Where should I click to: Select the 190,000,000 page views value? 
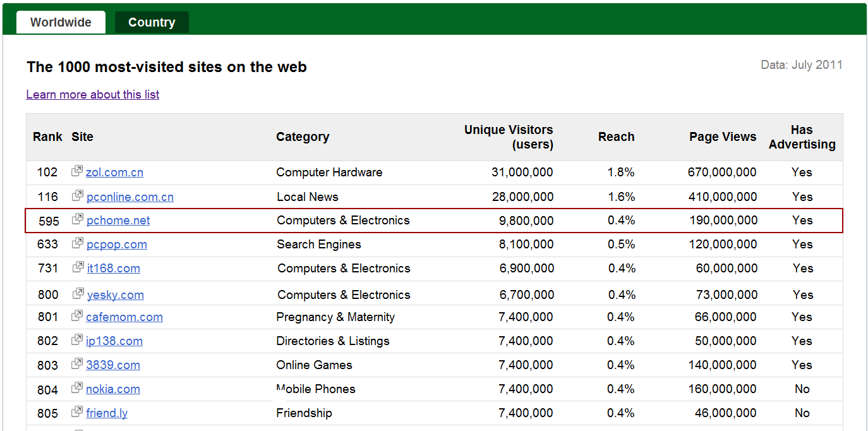pyautogui.click(x=723, y=221)
